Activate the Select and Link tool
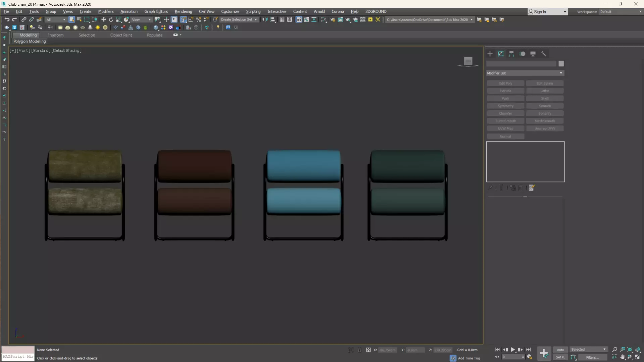 pyautogui.click(x=24, y=19)
